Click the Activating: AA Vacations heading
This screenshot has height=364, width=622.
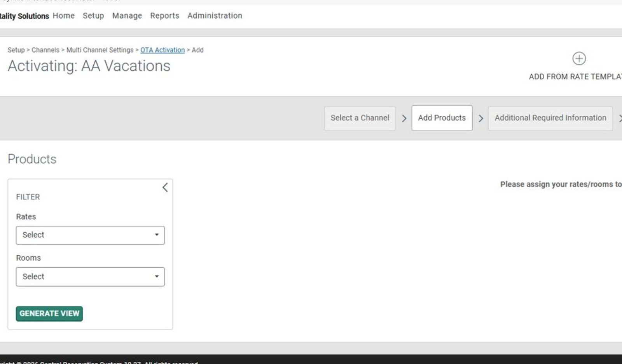coord(89,66)
